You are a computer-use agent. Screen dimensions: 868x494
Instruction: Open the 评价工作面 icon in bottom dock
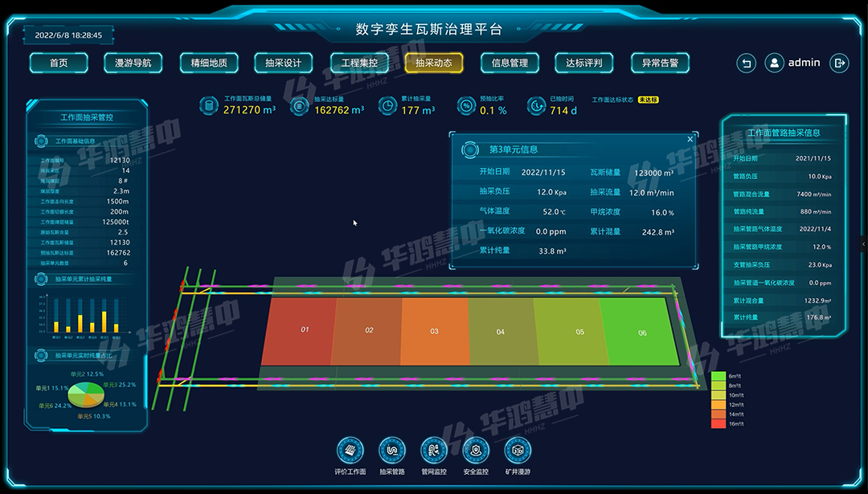pos(350,450)
